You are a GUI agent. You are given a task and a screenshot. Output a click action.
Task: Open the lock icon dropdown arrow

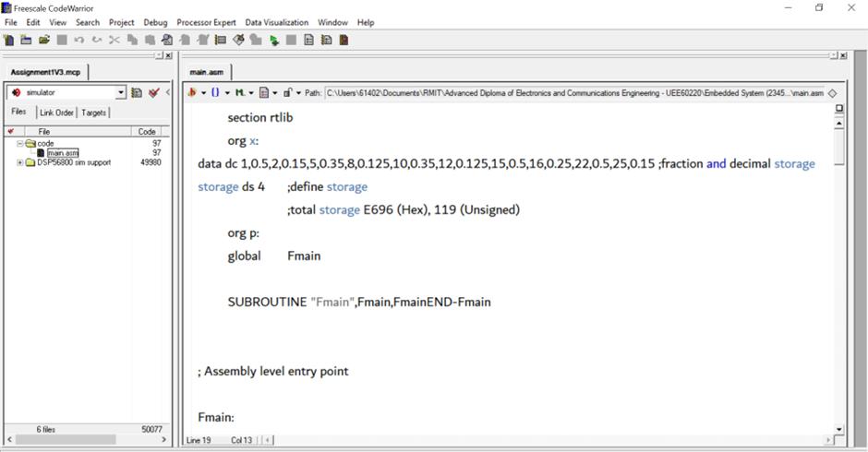point(298,93)
